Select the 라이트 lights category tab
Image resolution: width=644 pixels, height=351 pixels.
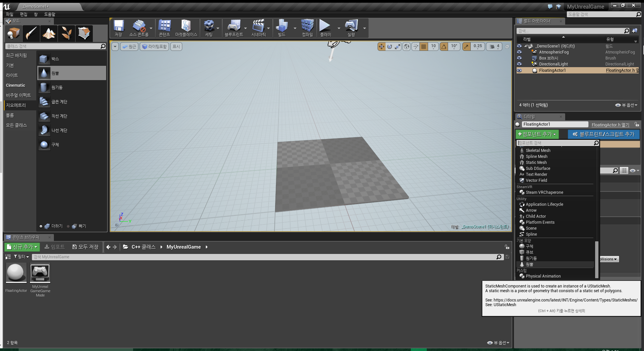pos(20,75)
